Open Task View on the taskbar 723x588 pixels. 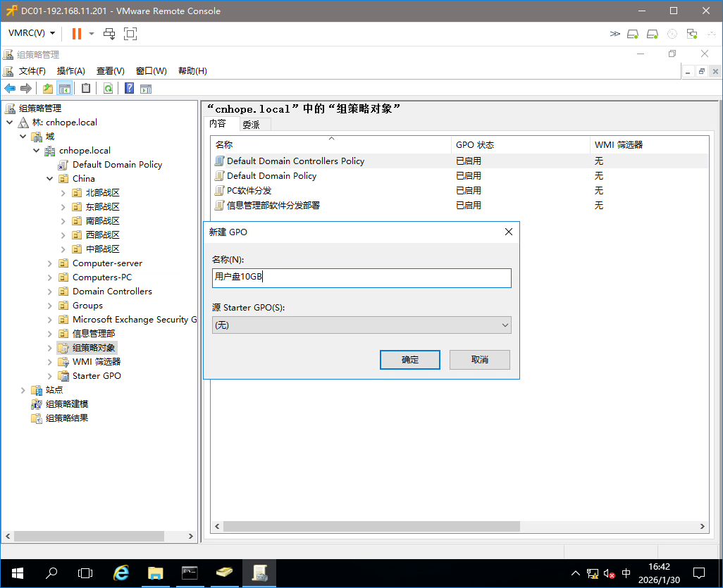[x=85, y=573]
